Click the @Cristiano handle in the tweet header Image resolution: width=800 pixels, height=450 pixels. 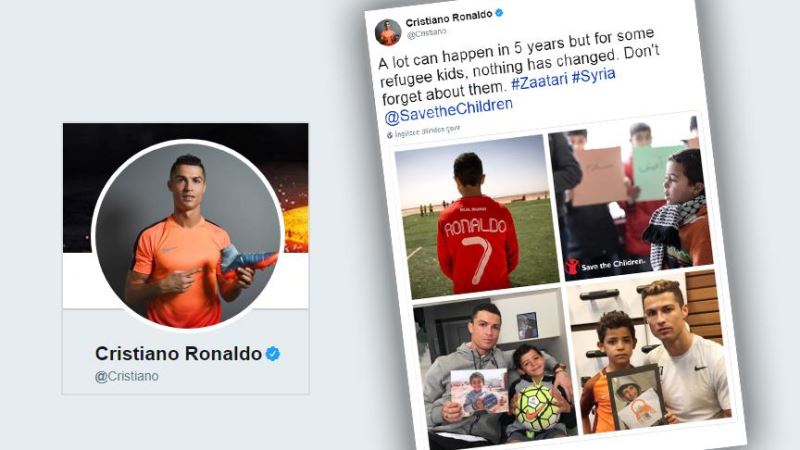pyautogui.click(x=427, y=33)
